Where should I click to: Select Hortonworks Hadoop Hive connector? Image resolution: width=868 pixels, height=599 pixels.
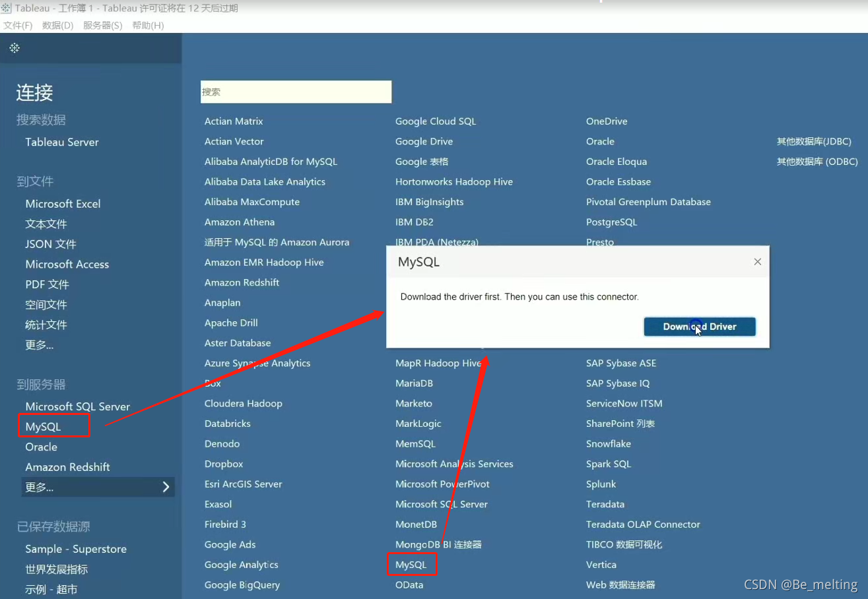pos(454,181)
